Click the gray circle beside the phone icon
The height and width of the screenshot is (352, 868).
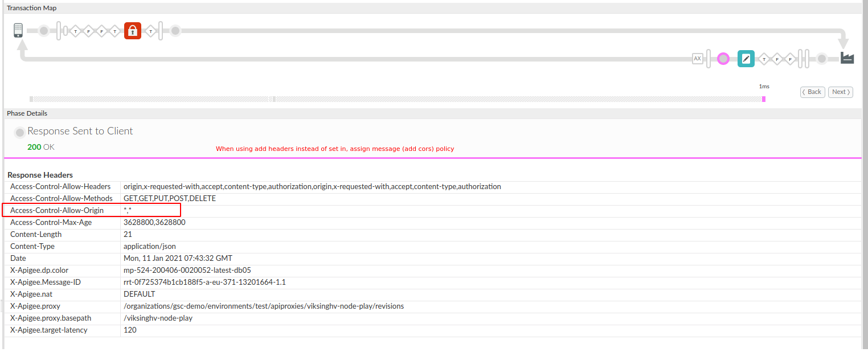(x=44, y=31)
